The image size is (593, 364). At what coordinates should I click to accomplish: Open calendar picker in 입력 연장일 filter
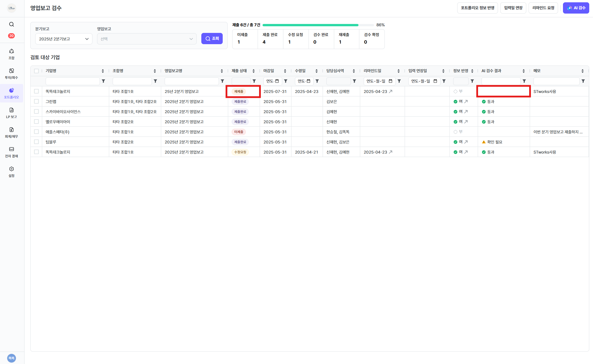coord(435,81)
